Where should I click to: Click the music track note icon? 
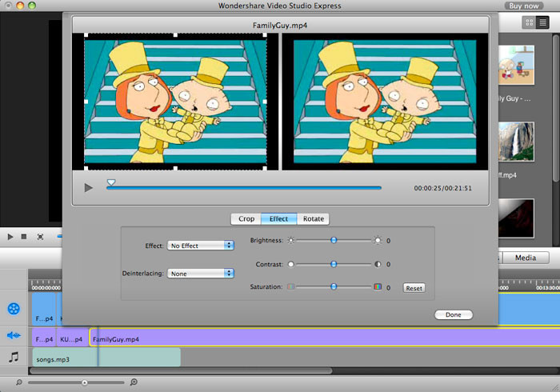pos(14,357)
